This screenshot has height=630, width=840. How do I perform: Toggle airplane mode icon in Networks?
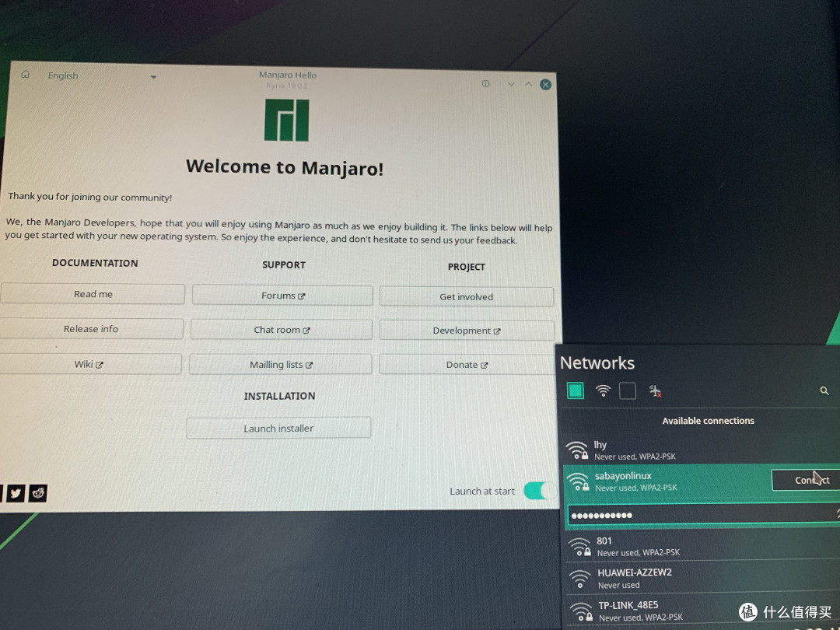(x=655, y=391)
